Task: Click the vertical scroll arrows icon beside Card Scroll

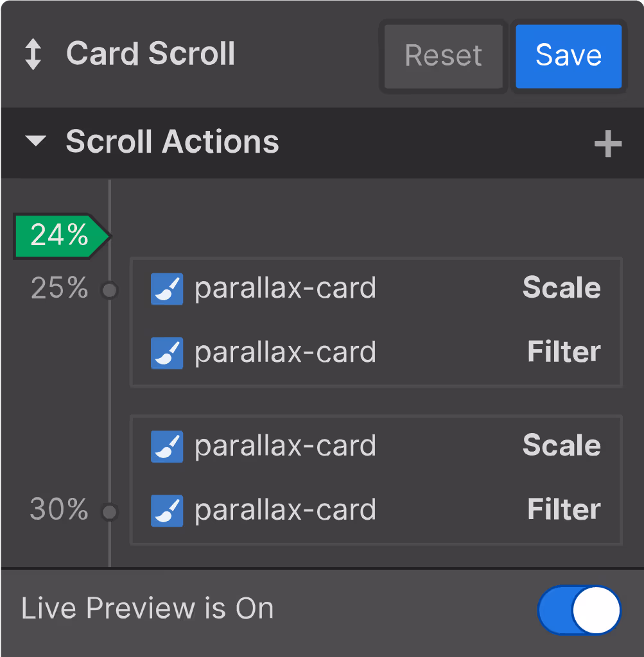Action: click(x=33, y=55)
